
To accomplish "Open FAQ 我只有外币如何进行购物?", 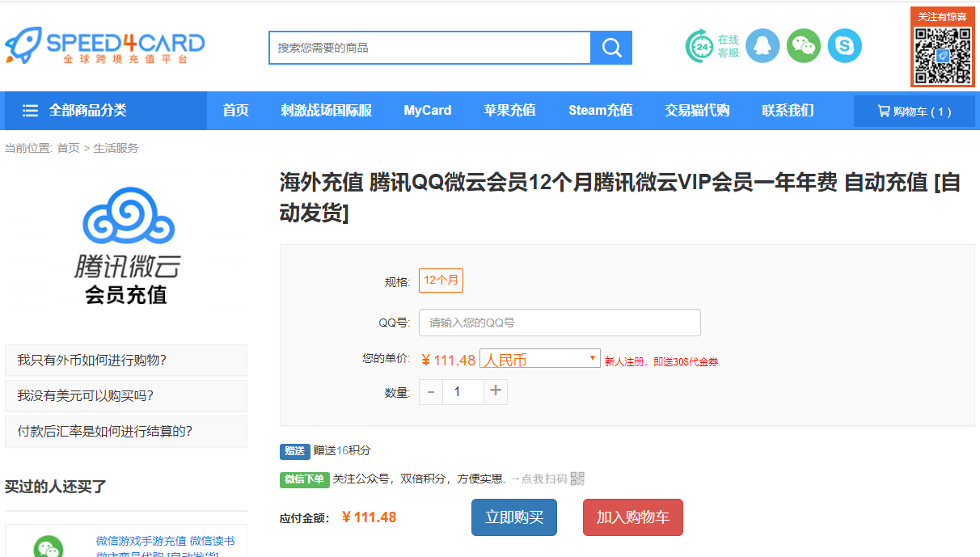I will point(126,361).
